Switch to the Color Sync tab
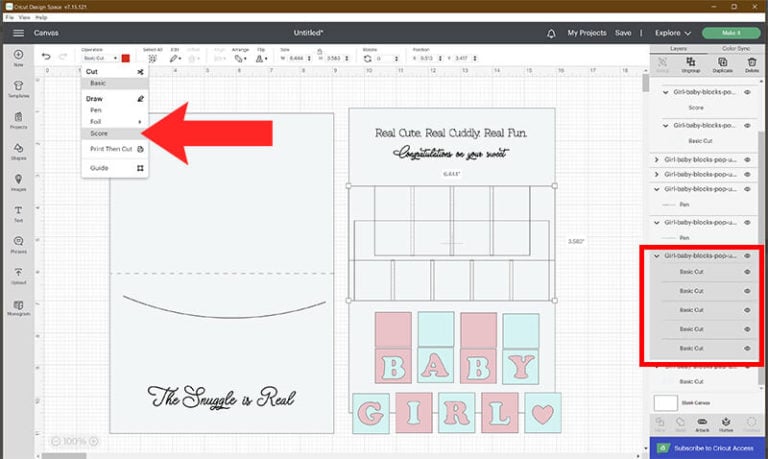768x459 pixels. (x=736, y=48)
